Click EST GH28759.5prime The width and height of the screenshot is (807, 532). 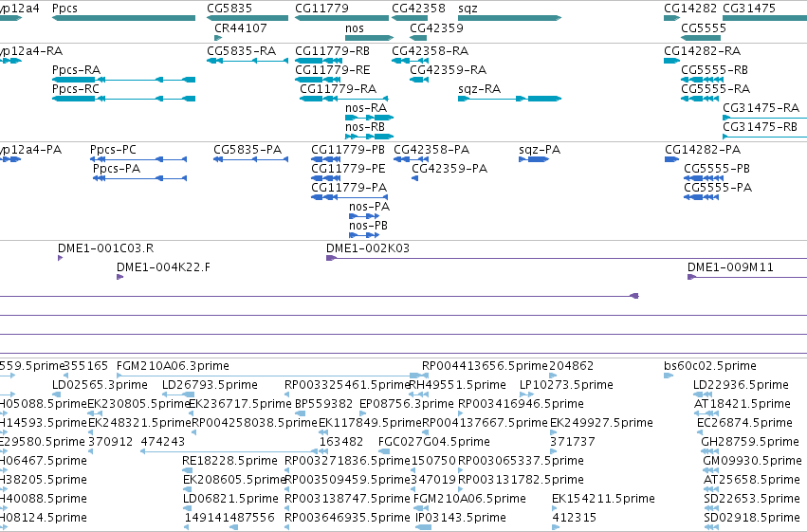click(750, 442)
